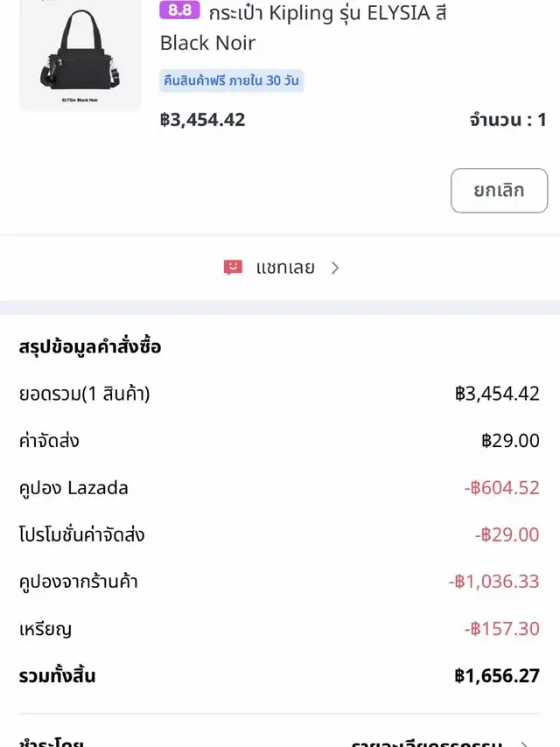Click the ค่าจัดส่ง ฿29.00 amount
This screenshot has height=747, width=560.
point(510,441)
